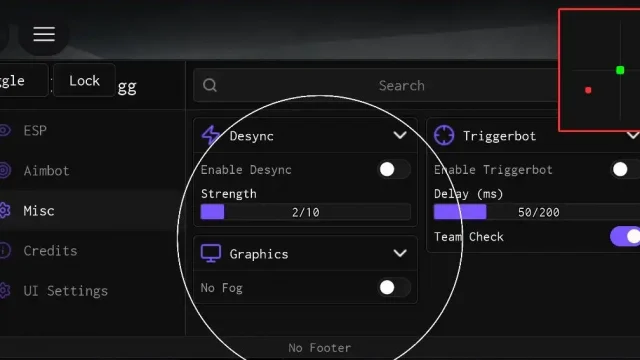Image resolution: width=640 pixels, height=360 pixels.
Task: Click the '50/200' delay value
Action: point(539,212)
